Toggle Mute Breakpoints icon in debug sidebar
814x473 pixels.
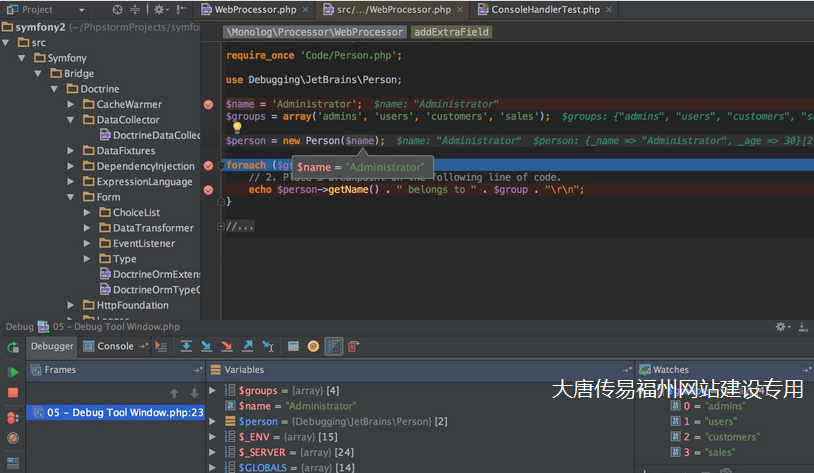point(13,438)
